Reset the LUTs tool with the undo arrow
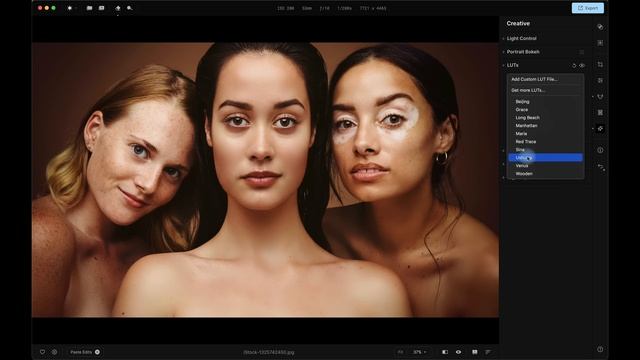640x360 pixels. (x=574, y=65)
